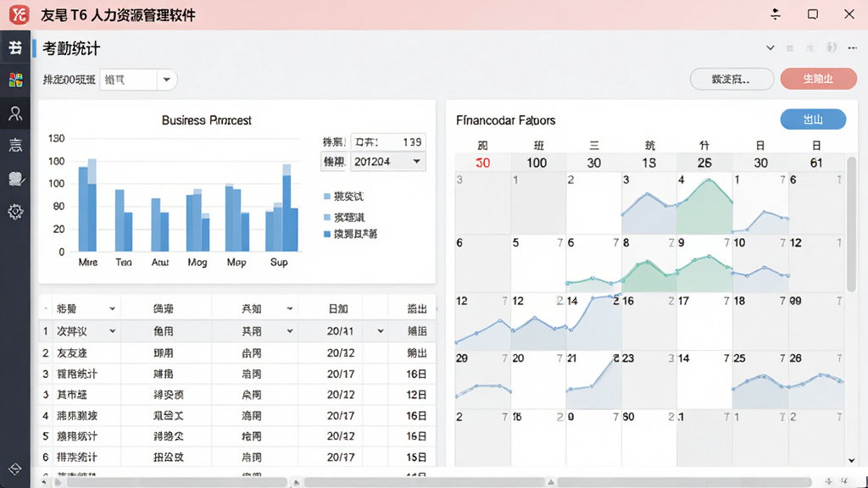Open the filter arrow on the first column header
The width and height of the screenshot is (868, 488).
point(113,308)
